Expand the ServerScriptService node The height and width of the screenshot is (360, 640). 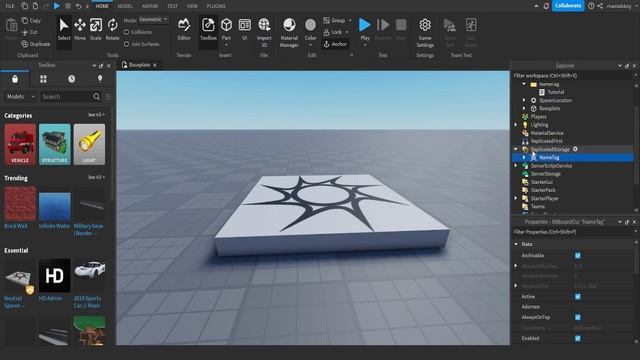tap(516, 166)
